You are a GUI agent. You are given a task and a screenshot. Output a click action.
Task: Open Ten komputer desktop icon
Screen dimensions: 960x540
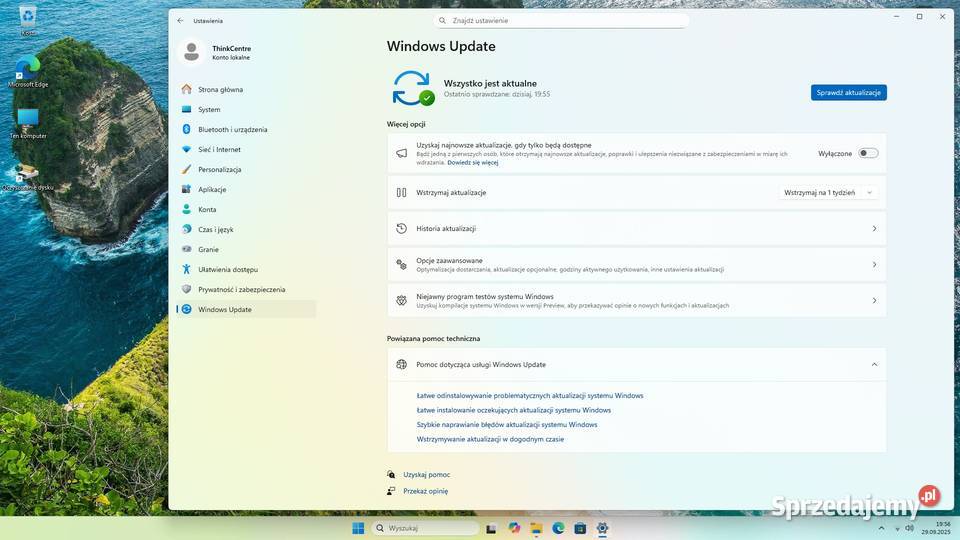(x=27, y=120)
